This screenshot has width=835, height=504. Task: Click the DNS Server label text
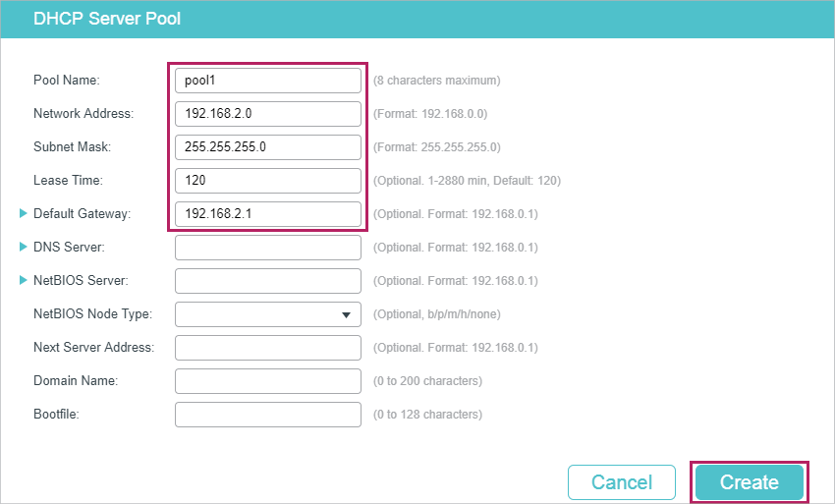pos(69,248)
